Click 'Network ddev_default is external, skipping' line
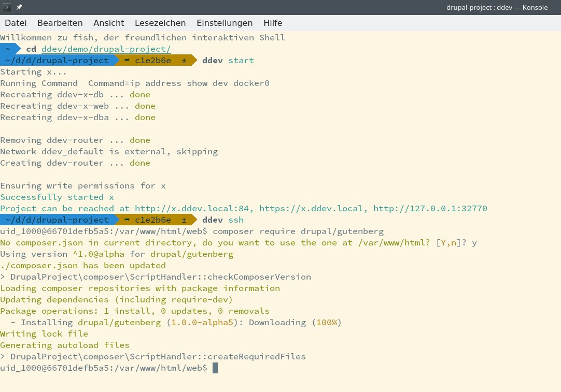Screen dimensions: 561x392 pos(109,152)
